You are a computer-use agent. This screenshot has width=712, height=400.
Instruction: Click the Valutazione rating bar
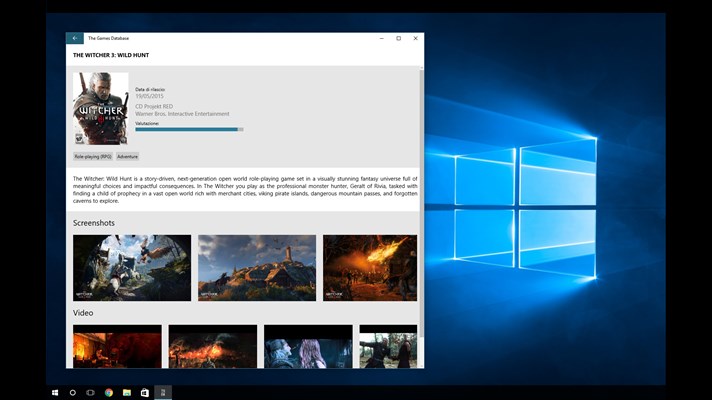pyautogui.click(x=189, y=129)
